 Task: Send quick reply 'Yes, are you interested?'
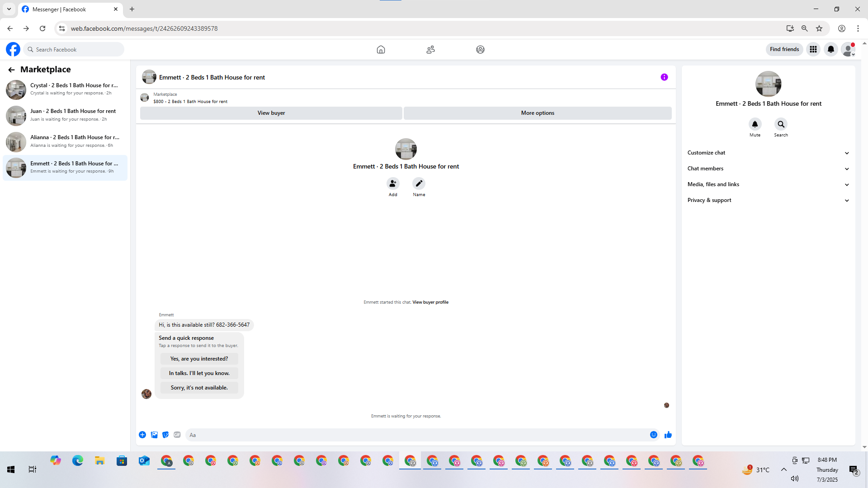click(199, 359)
